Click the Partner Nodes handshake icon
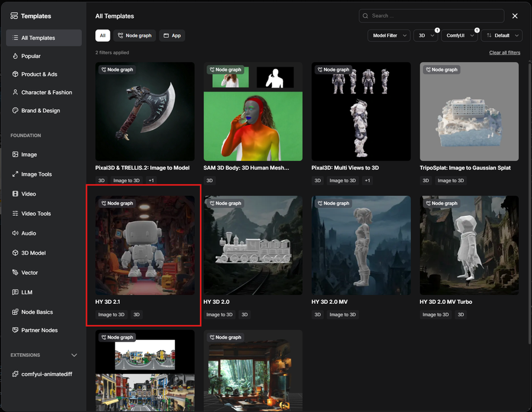The image size is (532, 412). point(15,330)
